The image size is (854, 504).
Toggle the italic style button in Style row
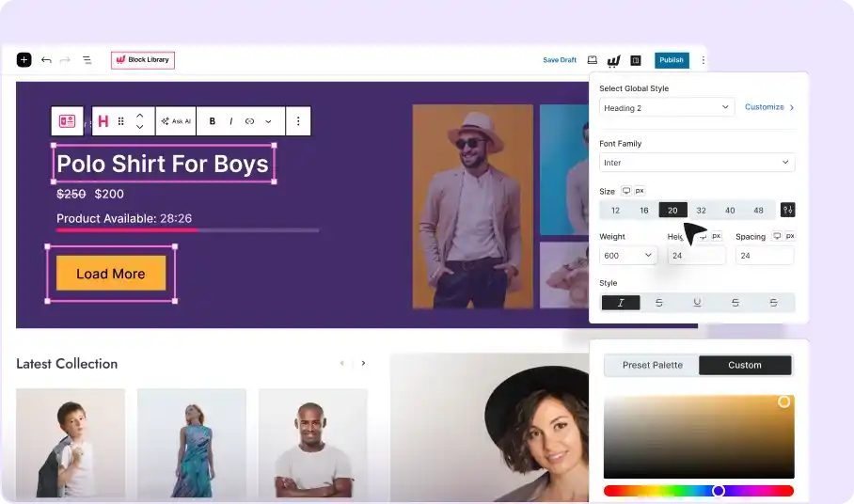point(621,303)
